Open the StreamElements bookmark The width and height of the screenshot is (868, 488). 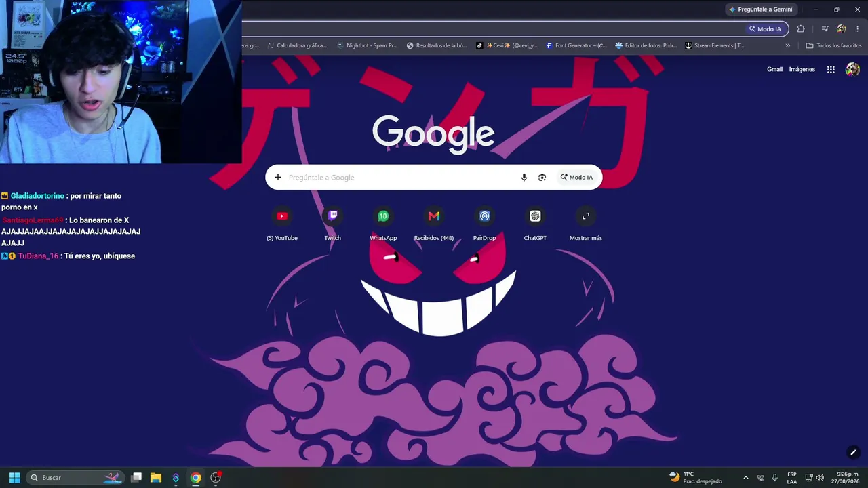[715, 45]
